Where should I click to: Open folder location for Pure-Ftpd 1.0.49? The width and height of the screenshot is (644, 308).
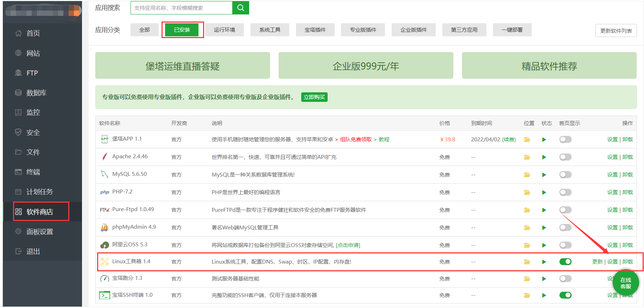[x=527, y=210]
